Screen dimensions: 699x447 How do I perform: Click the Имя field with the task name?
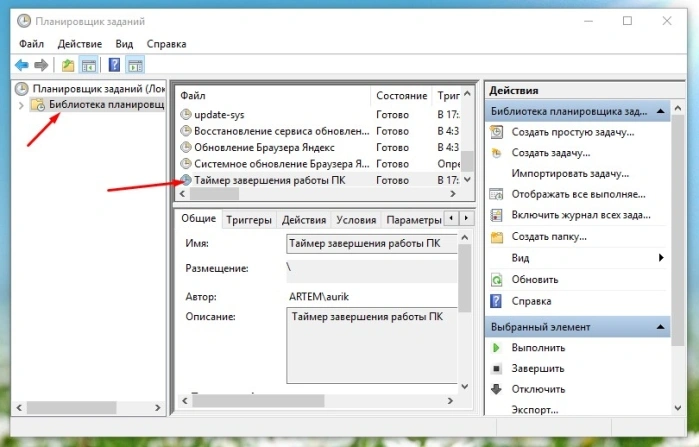tap(372, 244)
